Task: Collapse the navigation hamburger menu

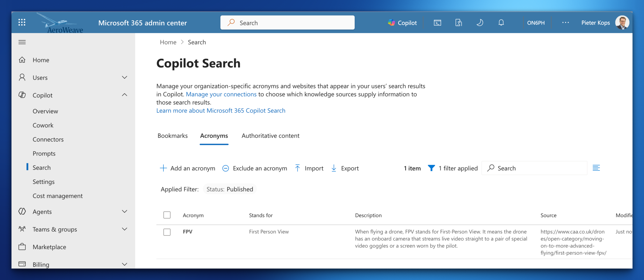Action: tap(22, 42)
